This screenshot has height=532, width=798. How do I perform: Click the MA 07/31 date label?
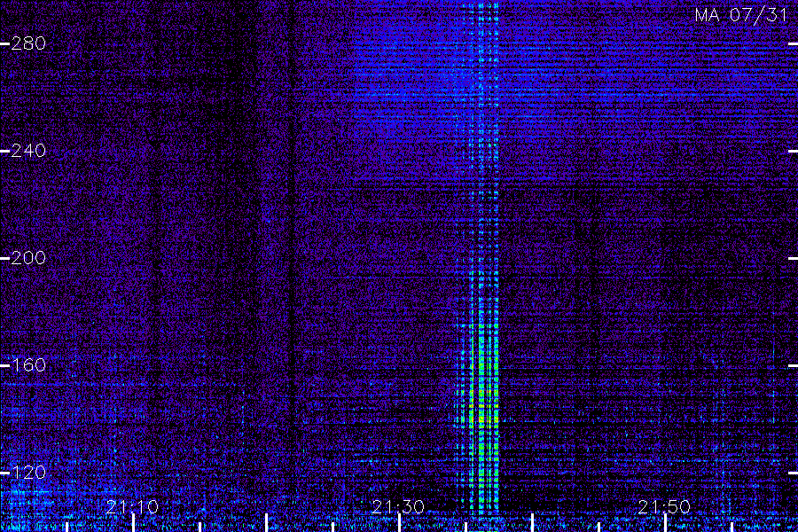(x=741, y=15)
